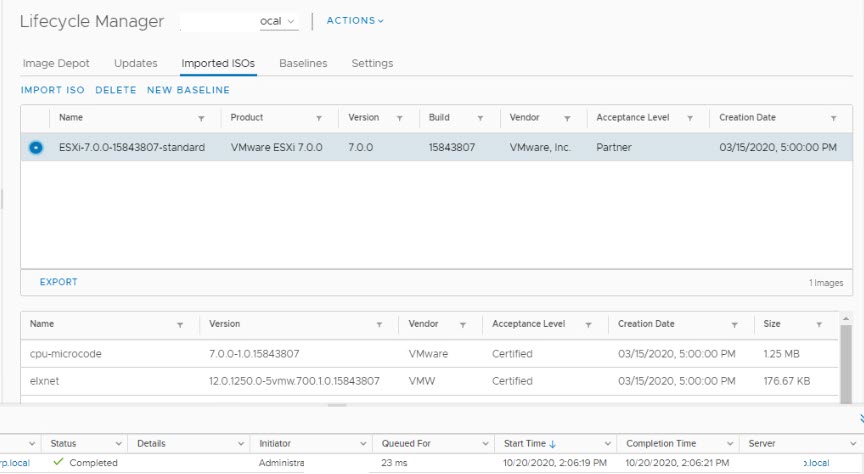Image resolution: width=864 pixels, height=474 pixels.
Task: Open the ACTIONS dropdown menu
Action: tap(355, 20)
